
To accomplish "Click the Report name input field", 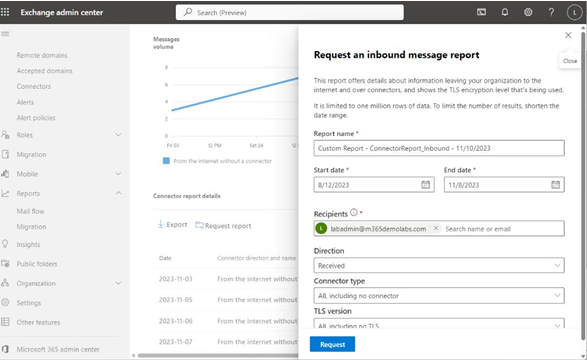I will point(439,148).
